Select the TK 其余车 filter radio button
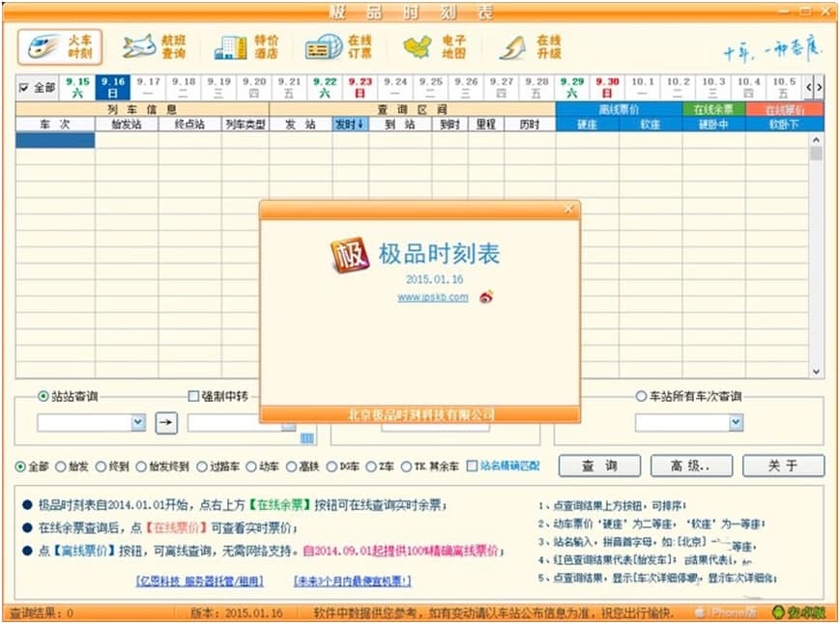Image resolution: width=840 pixels, height=624 pixels. (406, 467)
